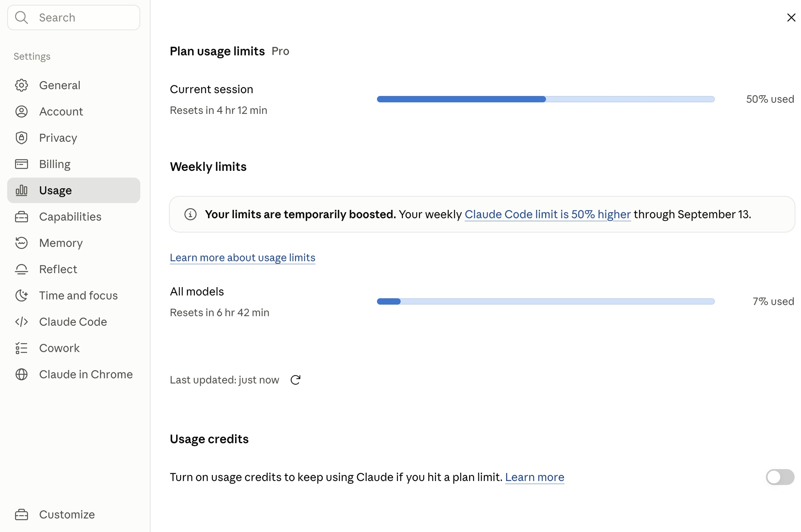Screen dimensions: 801x532
Task: Click the Memory icon in the sidebar
Action: [x=22, y=243]
